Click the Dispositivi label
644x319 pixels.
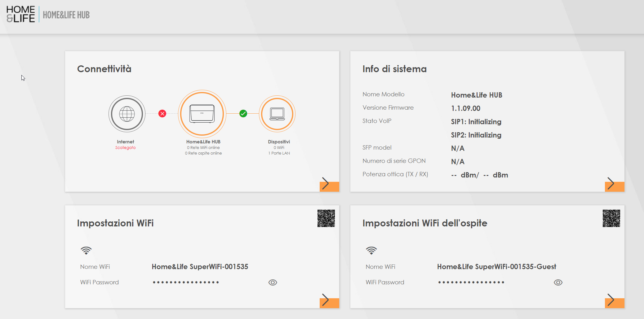tap(279, 142)
